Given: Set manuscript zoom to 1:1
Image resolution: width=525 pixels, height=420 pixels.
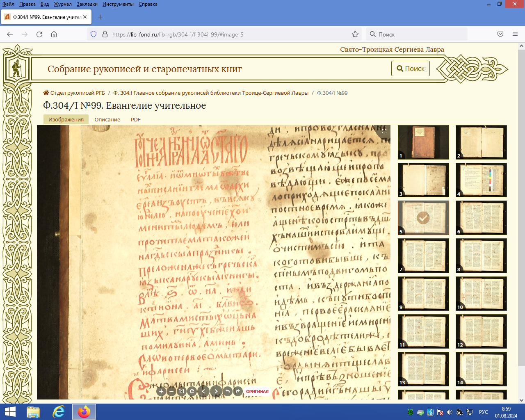Looking at the screenshot, I should (181, 391).
